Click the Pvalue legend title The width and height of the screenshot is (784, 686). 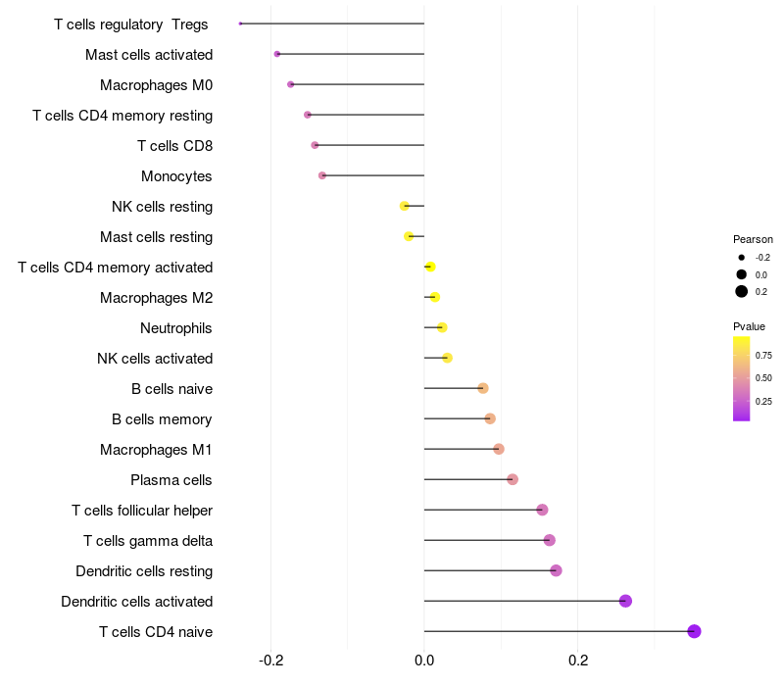[x=749, y=326]
